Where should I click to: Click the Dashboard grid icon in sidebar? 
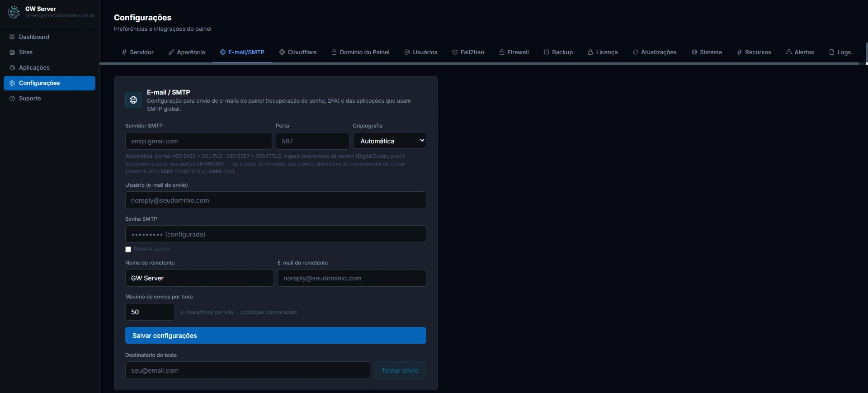click(x=12, y=37)
